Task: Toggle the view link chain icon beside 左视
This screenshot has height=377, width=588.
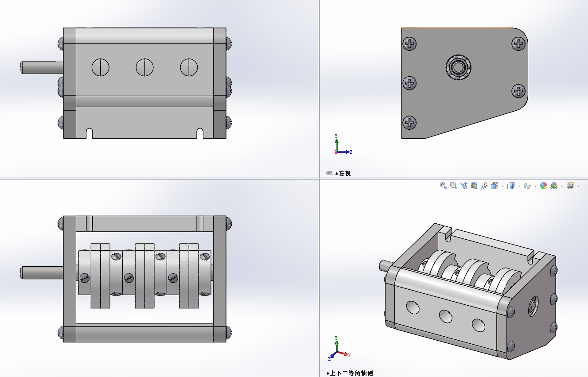Action: coord(329,173)
